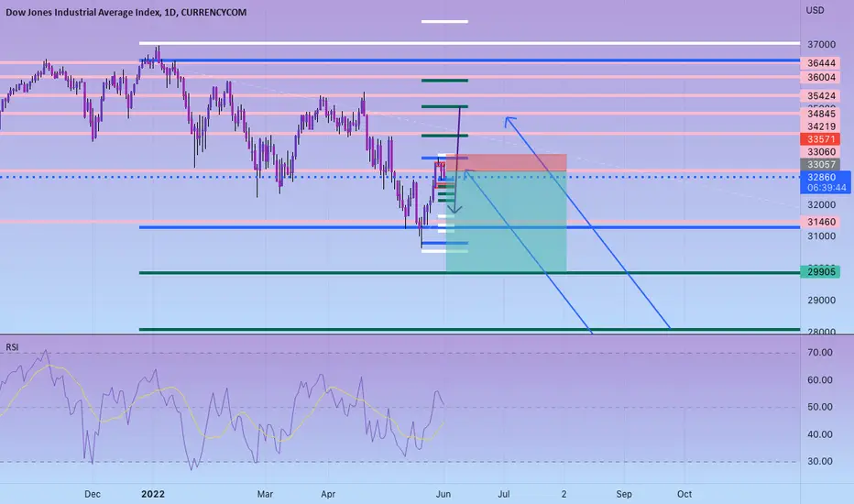Select the green long position target zone

tap(506, 221)
